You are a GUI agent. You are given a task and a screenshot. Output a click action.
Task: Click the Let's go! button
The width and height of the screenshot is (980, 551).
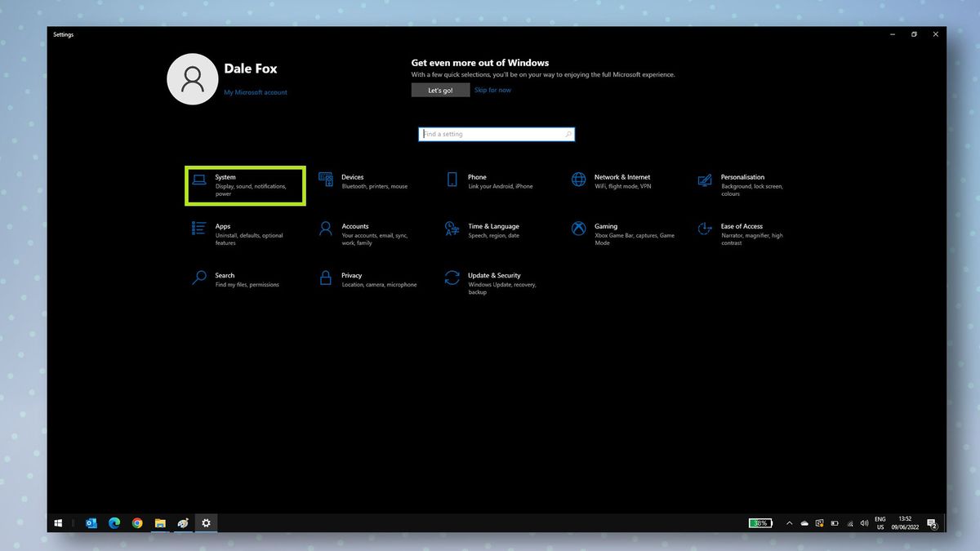pos(440,90)
